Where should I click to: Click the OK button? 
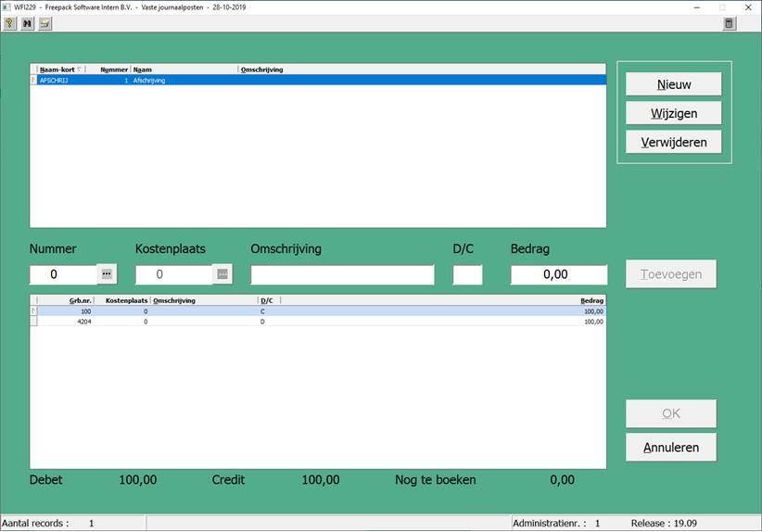[670, 413]
